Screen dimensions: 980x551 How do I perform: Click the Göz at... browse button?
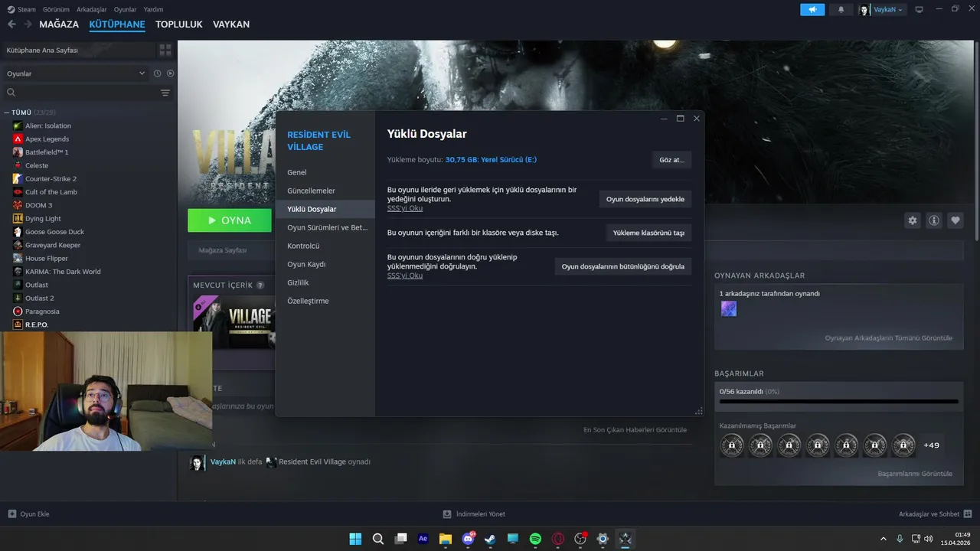pos(671,160)
